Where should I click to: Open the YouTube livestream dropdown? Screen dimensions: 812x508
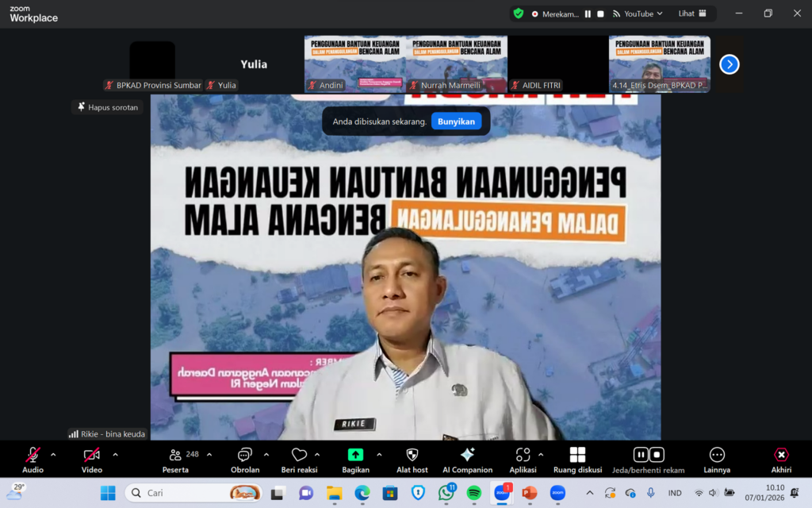(638, 14)
